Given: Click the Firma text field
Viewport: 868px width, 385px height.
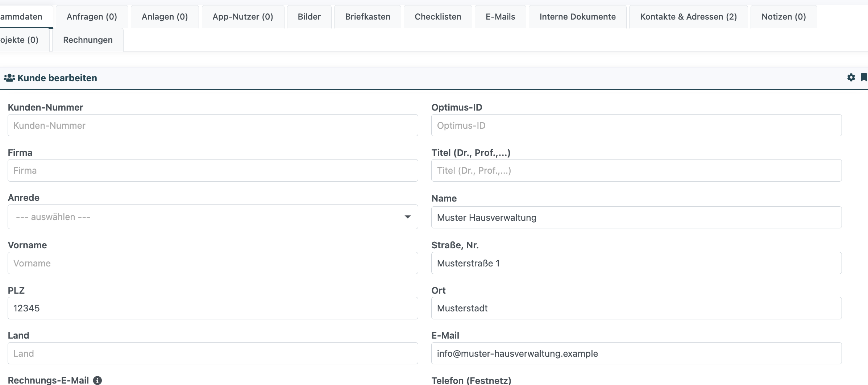Looking at the screenshot, I should point(213,170).
